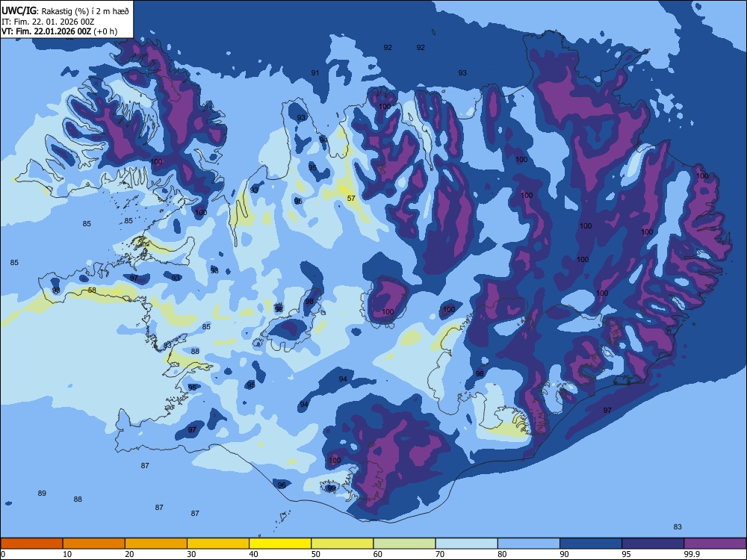This screenshot has height=560, width=747.
Task: Click the 'IT: Fim. 22. 01. 2026 00Z' line
Action: point(48,22)
